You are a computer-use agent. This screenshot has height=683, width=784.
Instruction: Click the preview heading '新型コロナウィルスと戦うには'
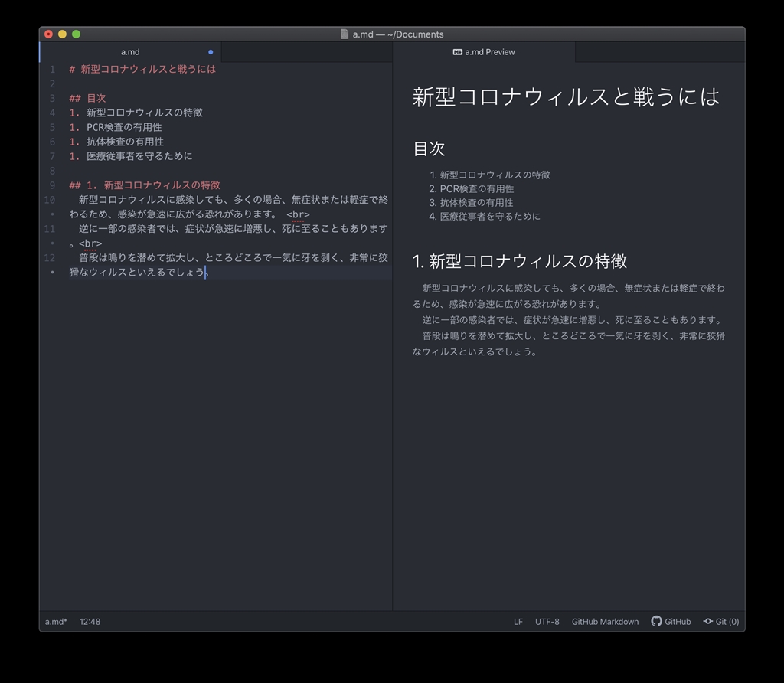(x=566, y=96)
